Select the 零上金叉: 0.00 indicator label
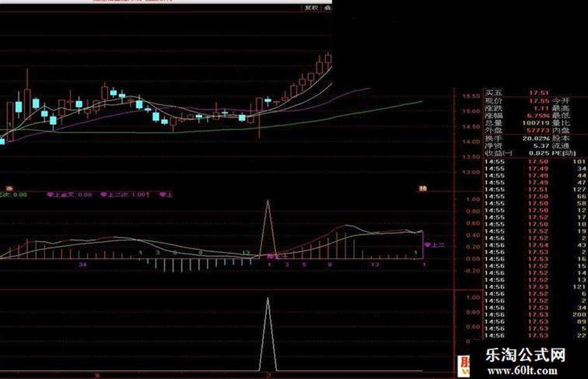Screen dimensions: 588x379 (69, 195)
